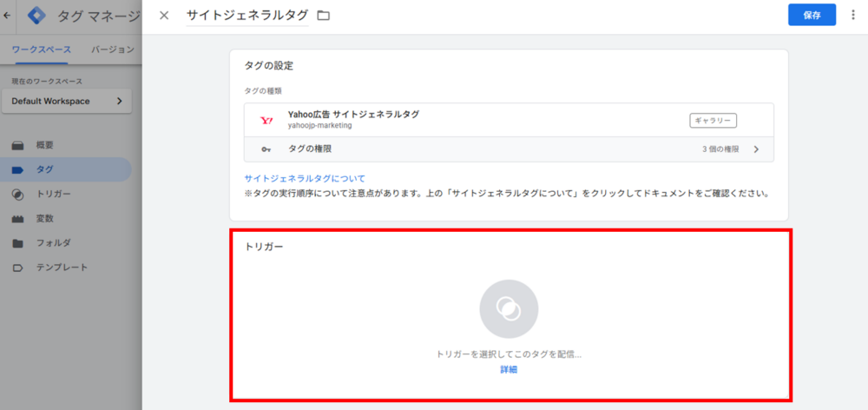This screenshot has width=868, height=410.
Task: Edit the tag name サイトジェネラルタグ
Action: pos(247,16)
